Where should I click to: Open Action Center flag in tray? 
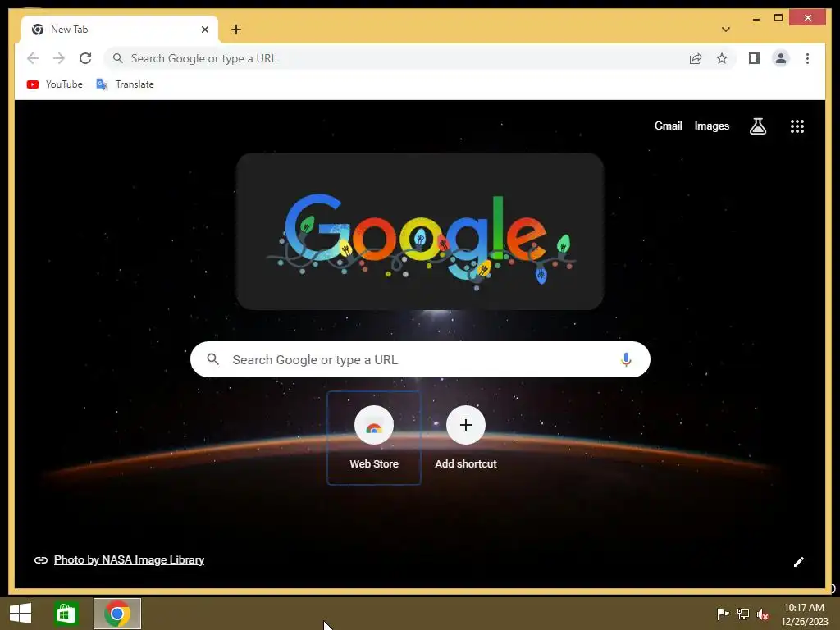tap(723, 614)
